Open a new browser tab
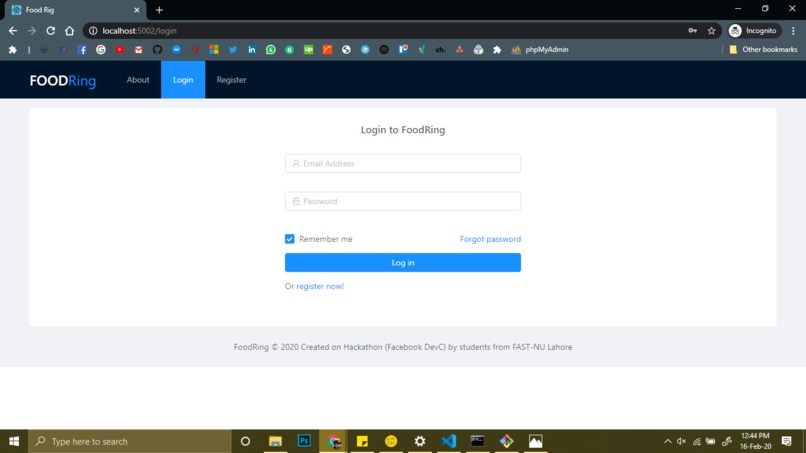806x453 pixels. click(x=159, y=10)
